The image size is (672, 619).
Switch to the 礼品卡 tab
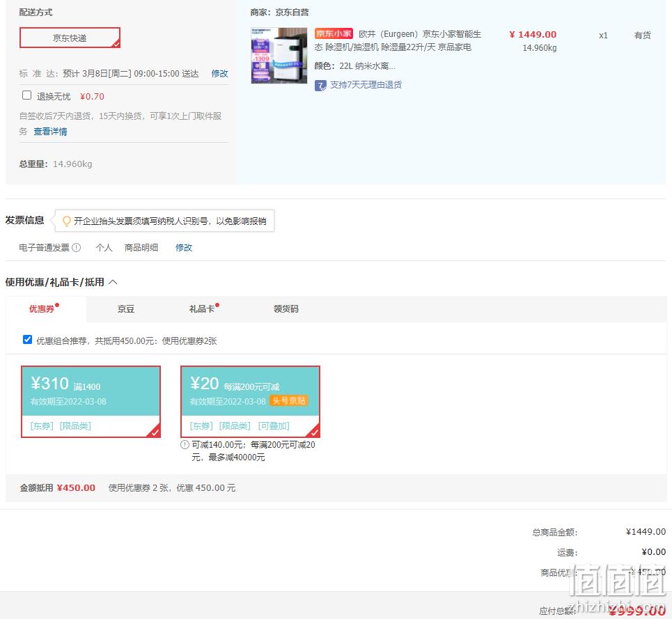[x=202, y=309]
